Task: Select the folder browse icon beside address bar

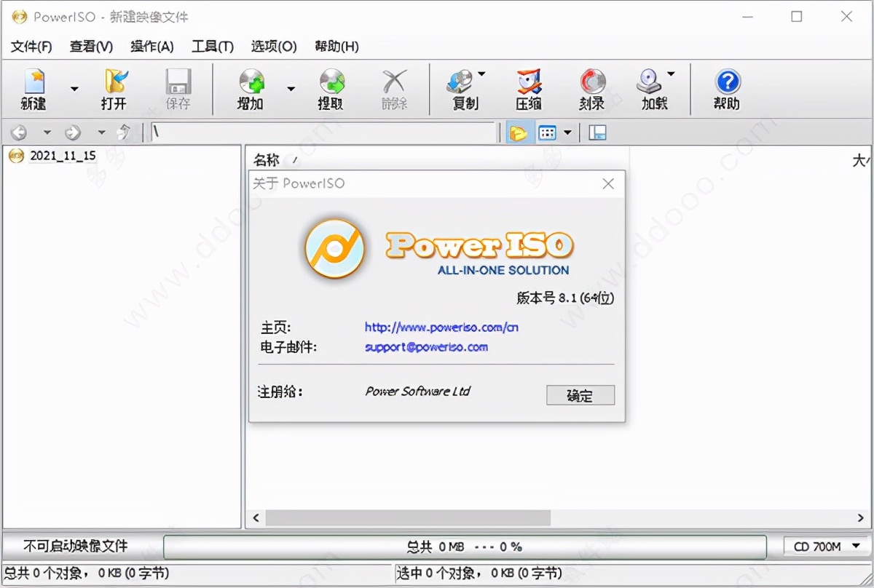Action: [x=519, y=132]
